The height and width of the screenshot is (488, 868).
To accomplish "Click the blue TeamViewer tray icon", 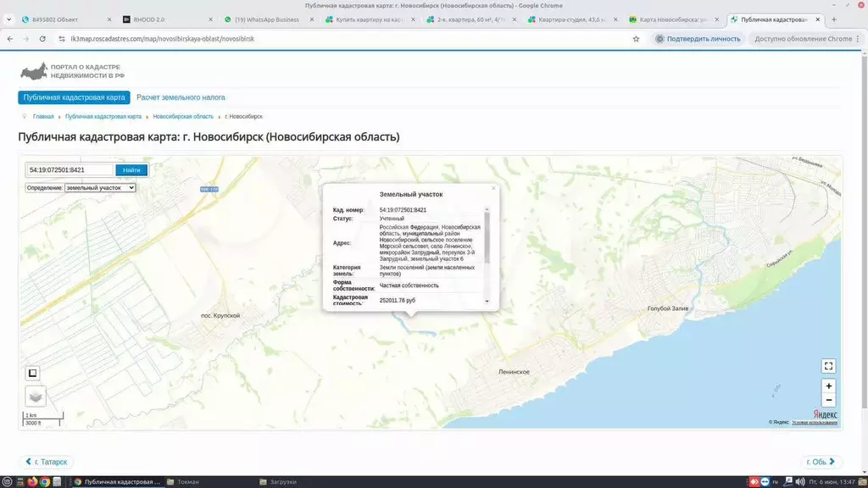I will point(765,482).
